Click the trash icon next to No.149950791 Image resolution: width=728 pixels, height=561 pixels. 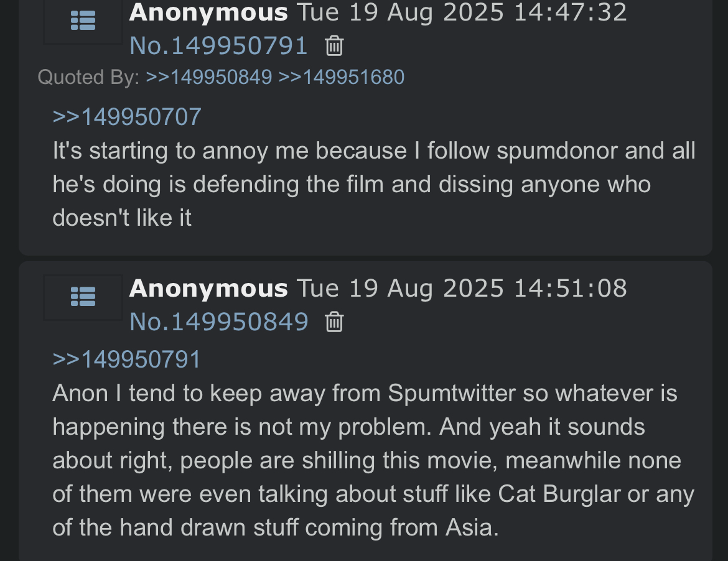[x=334, y=46]
